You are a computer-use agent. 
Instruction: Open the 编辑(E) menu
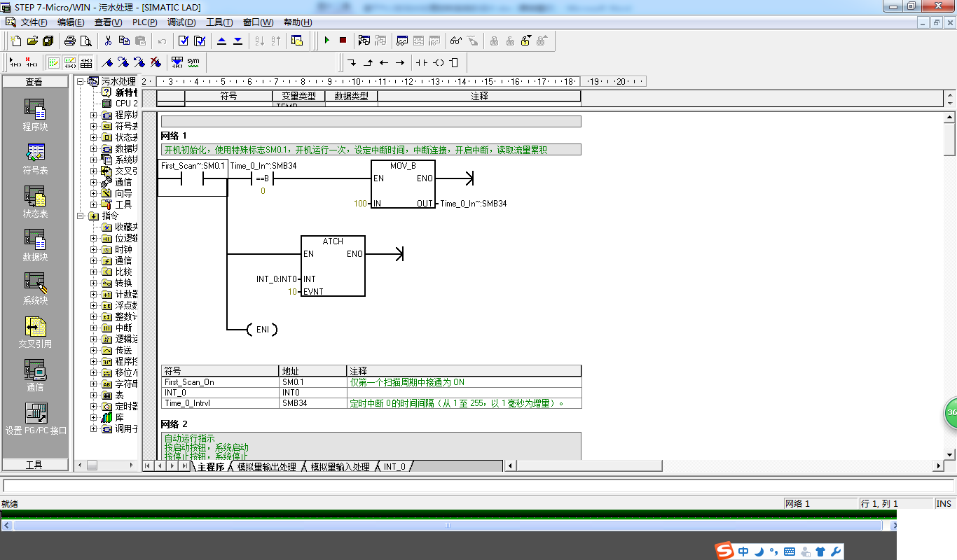pos(71,22)
